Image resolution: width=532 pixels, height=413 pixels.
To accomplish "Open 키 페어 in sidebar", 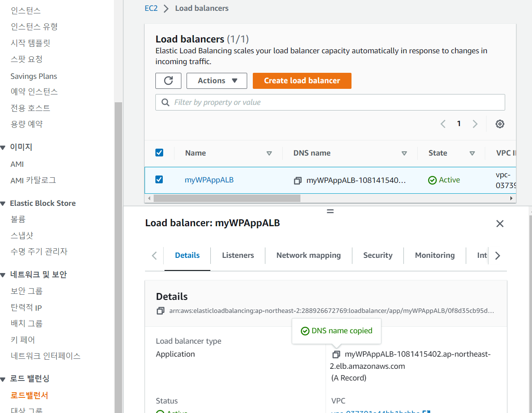I will pos(23,340).
